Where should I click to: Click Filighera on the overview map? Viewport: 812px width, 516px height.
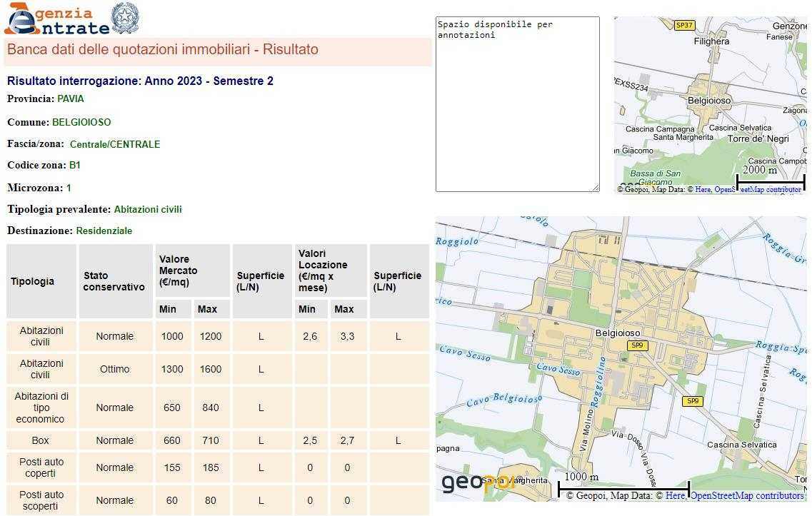click(x=711, y=41)
